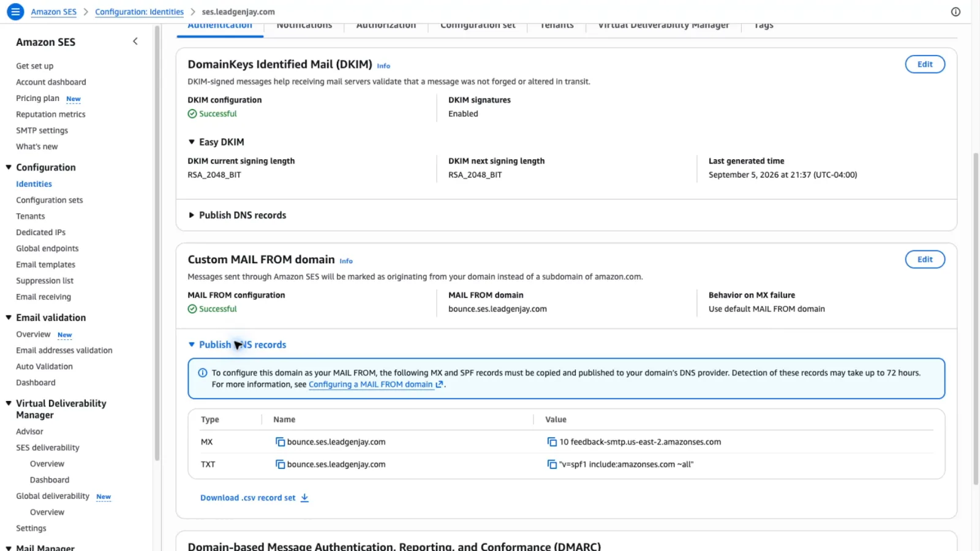The height and width of the screenshot is (551, 980).
Task: Copy the MX record name bounce.ses.leadgenjay.com
Action: point(280,442)
